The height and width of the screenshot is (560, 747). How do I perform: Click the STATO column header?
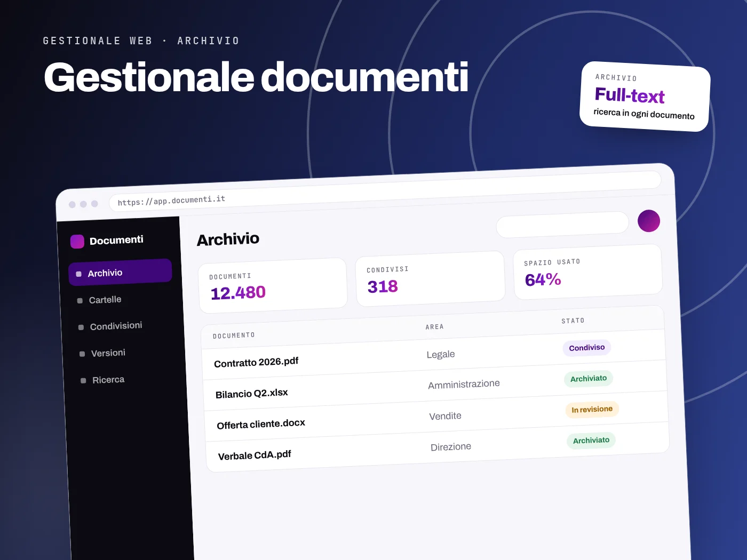coord(573,321)
